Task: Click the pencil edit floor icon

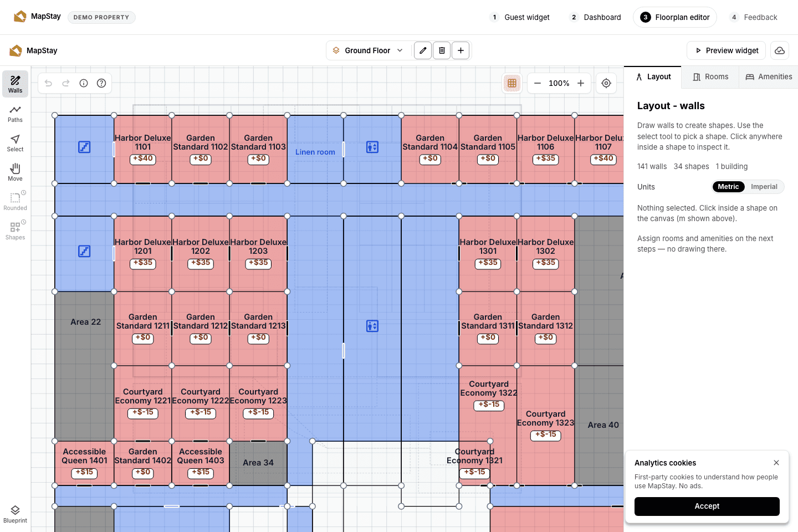Action: coord(423,50)
